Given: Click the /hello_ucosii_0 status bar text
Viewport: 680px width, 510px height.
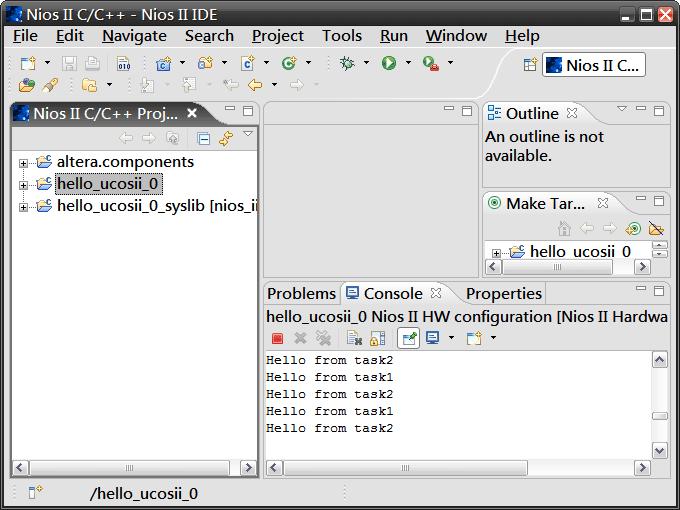Looking at the screenshot, I should tap(144, 493).
